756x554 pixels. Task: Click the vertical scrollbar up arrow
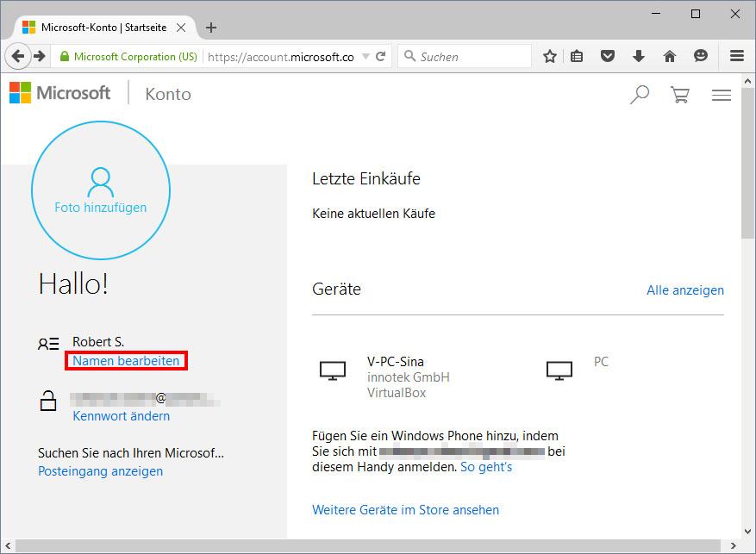[x=747, y=81]
